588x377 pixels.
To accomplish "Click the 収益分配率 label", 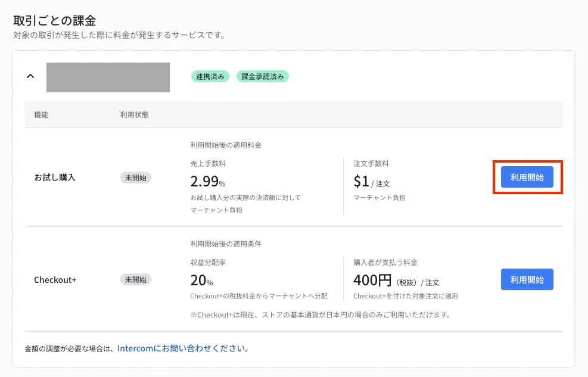I will click(x=208, y=262).
